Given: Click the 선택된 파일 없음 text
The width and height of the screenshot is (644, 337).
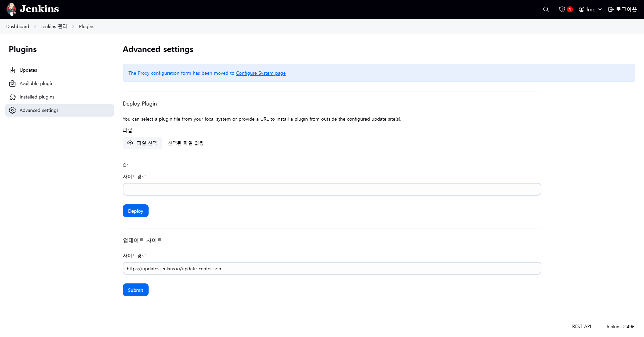Looking at the screenshot, I should pyautogui.click(x=185, y=143).
